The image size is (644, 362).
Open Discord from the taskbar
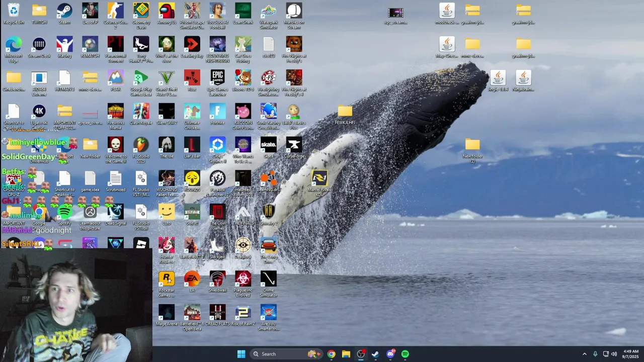tap(390, 354)
